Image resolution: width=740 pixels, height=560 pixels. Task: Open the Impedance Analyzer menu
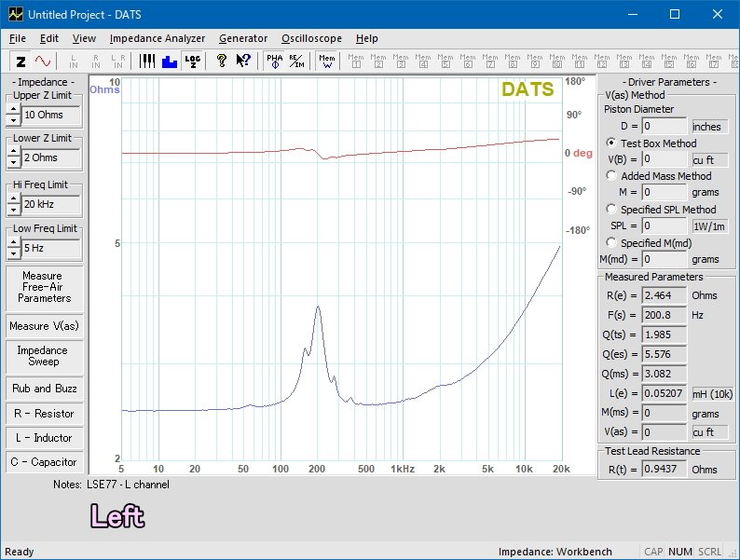click(x=158, y=39)
